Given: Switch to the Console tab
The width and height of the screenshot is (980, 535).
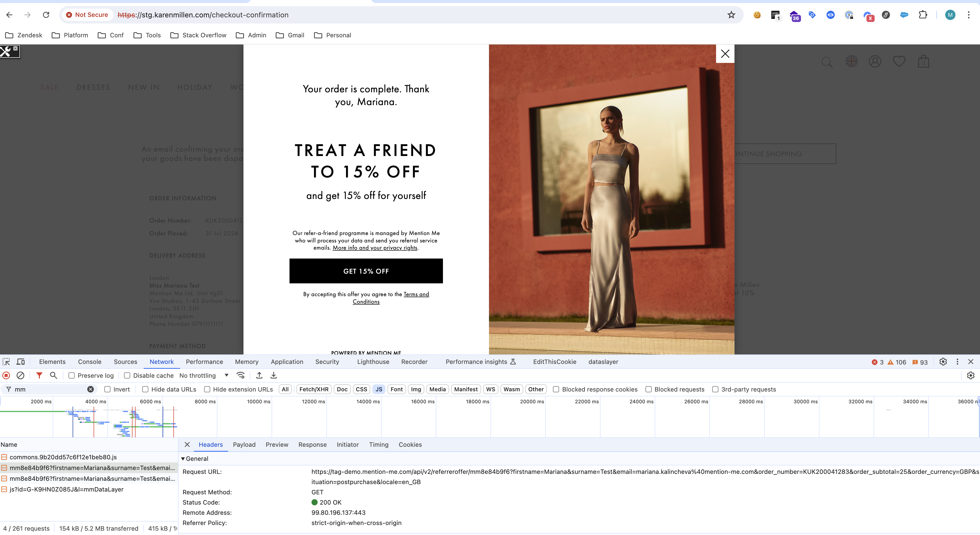Looking at the screenshot, I should click(x=90, y=362).
